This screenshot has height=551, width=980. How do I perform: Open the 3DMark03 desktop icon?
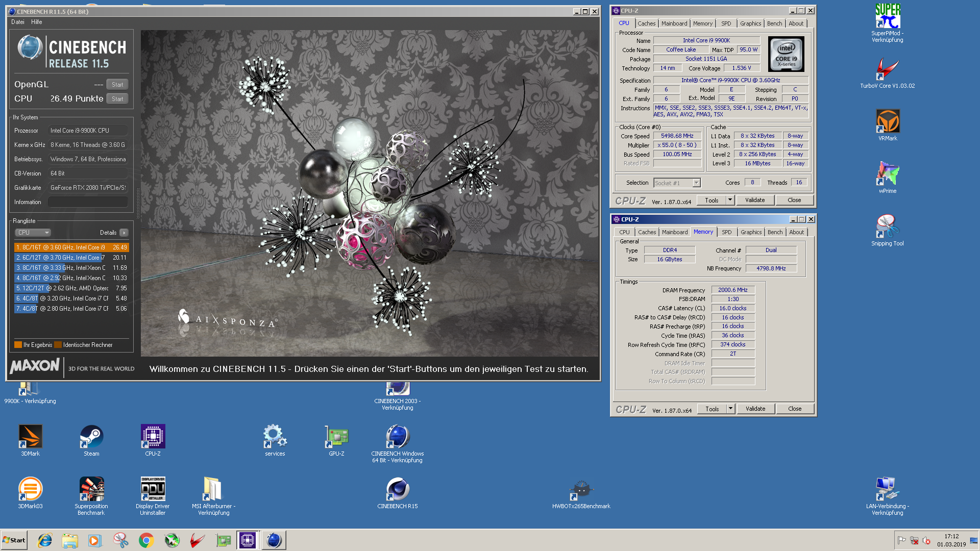pyautogui.click(x=30, y=493)
